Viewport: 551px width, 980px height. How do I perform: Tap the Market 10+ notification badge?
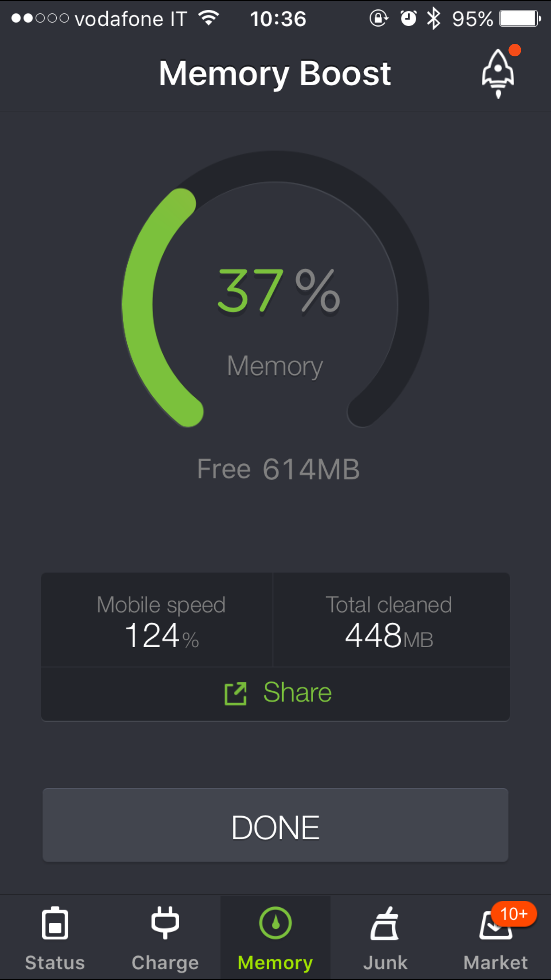514,914
